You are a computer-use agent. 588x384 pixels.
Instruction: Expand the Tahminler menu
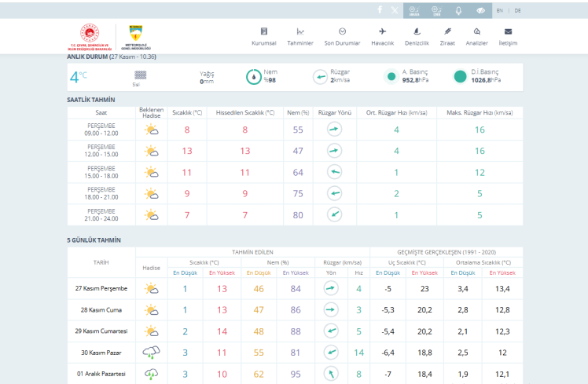coord(300,36)
